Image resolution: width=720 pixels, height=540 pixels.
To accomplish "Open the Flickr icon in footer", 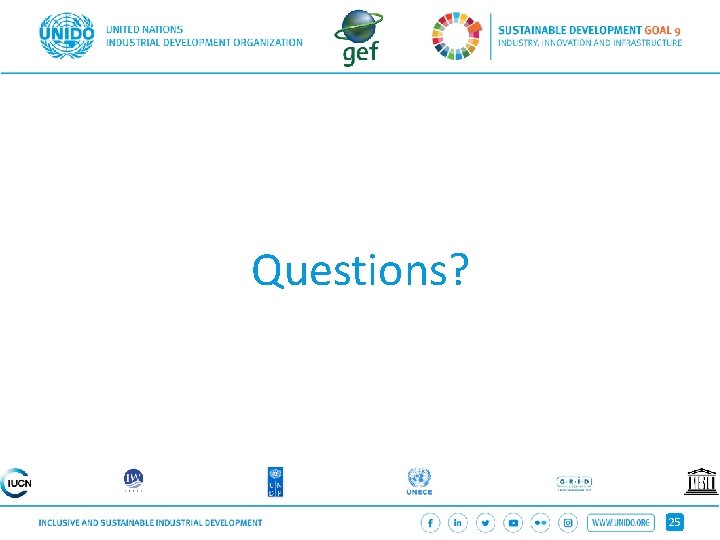I will click(540, 523).
